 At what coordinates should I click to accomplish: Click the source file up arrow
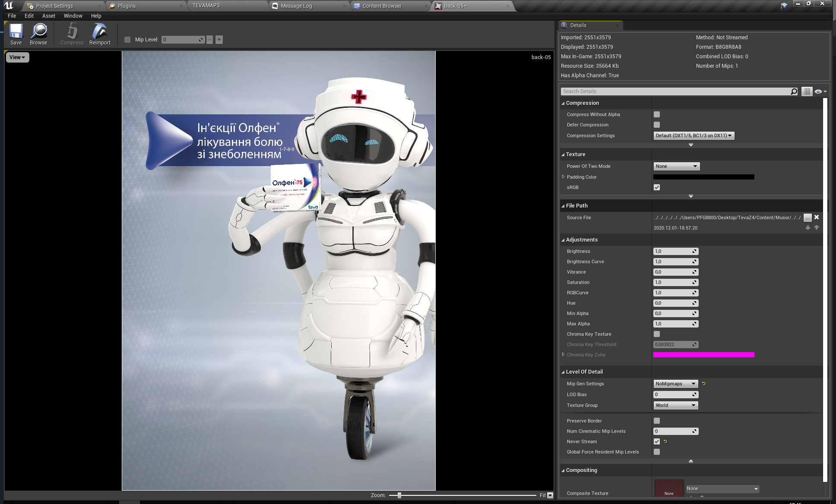coord(817,228)
